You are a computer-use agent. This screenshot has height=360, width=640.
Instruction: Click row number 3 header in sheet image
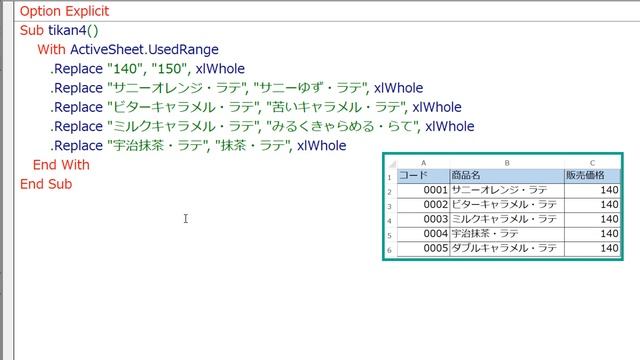point(390,206)
